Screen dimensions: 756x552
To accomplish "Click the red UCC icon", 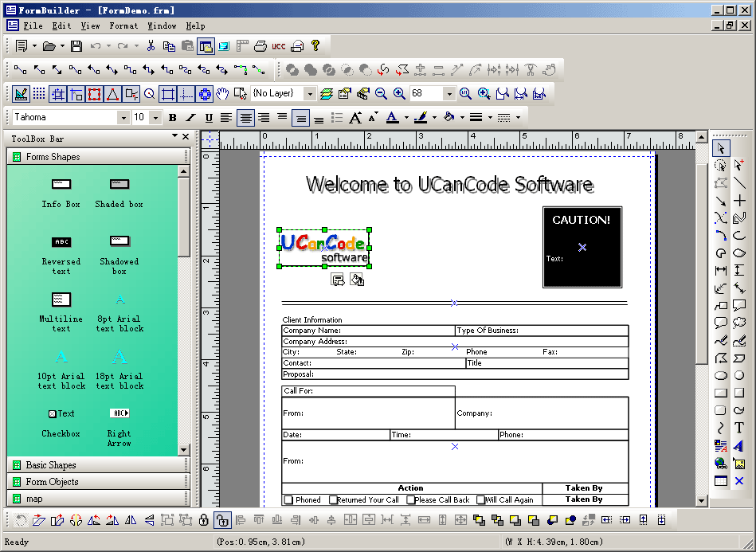I will coord(279,46).
